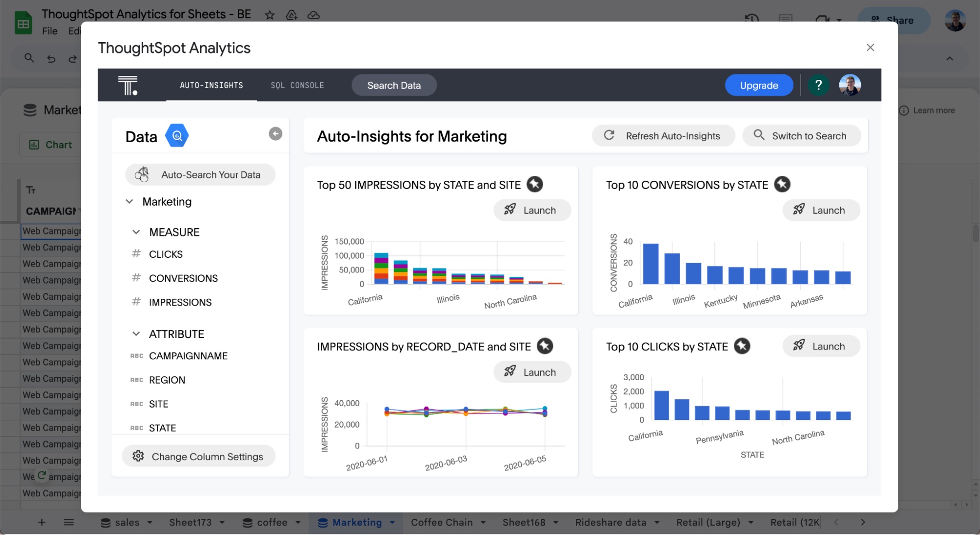Add a new sheet with plus icon

(x=42, y=522)
